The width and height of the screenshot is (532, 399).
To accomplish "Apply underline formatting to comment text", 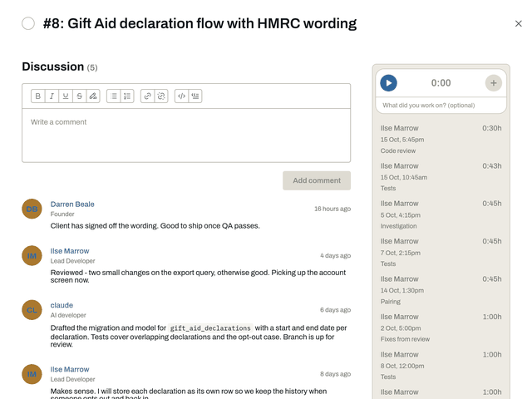I will [66, 96].
